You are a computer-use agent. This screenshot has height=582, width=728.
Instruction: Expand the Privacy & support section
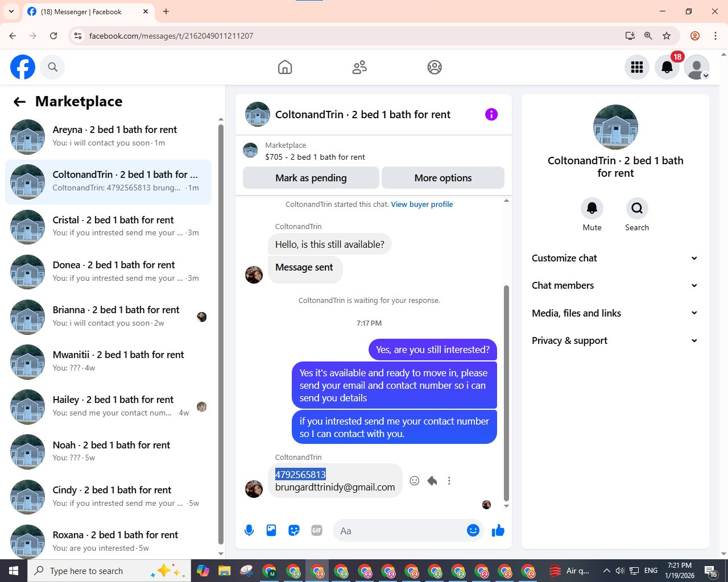pyautogui.click(x=615, y=340)
